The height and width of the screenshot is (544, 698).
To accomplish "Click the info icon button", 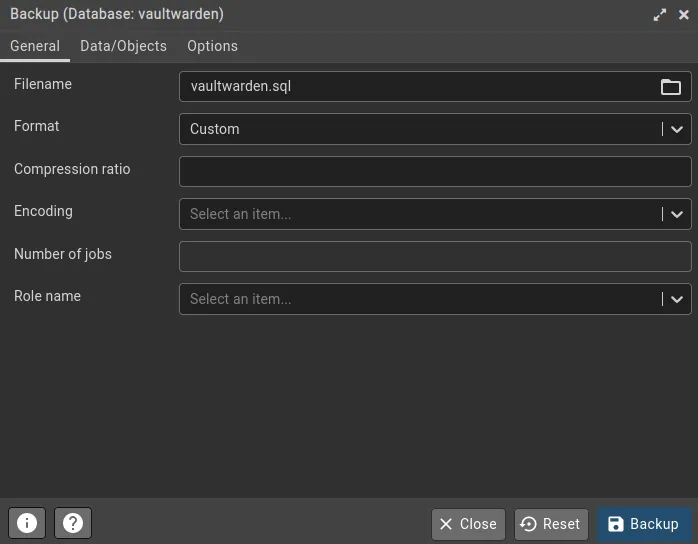I will (x=27, y=523).
